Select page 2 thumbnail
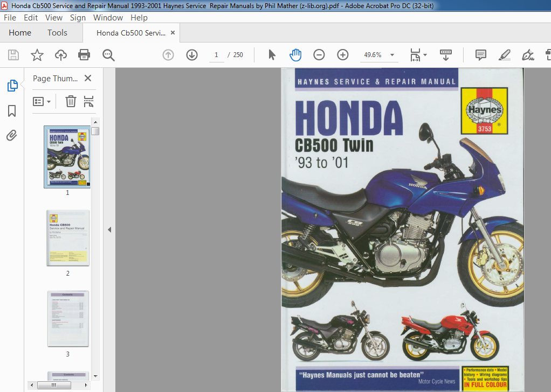 tap(68, 238)
